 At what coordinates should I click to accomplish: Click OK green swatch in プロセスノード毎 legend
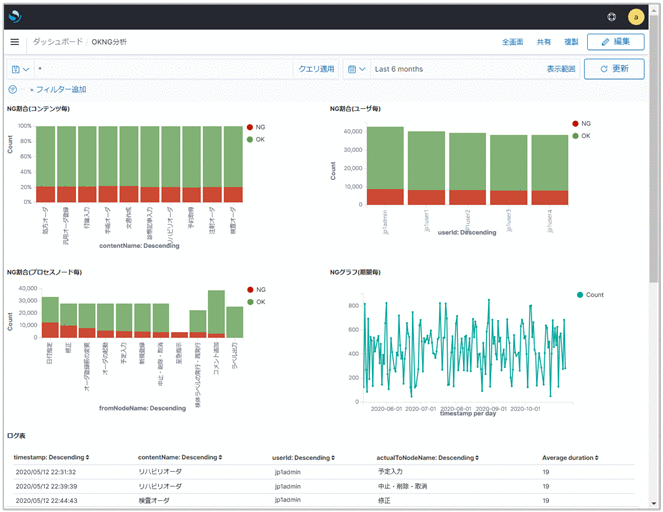point(251,300)
